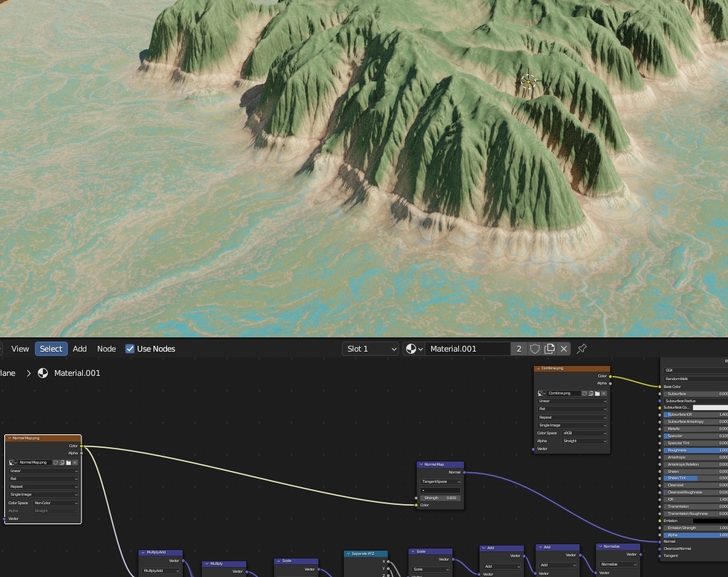Click the material user count 2 button
The image size is (728, 577).
[519, 349]
